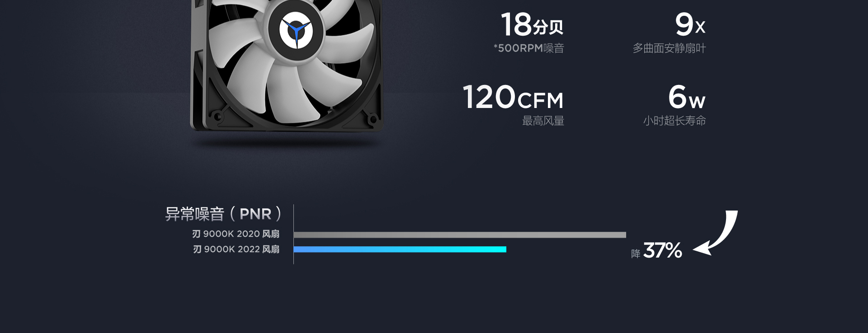Select the 9x fan blade stat
The height and width of the screenshot is (333, 868).
690,24
